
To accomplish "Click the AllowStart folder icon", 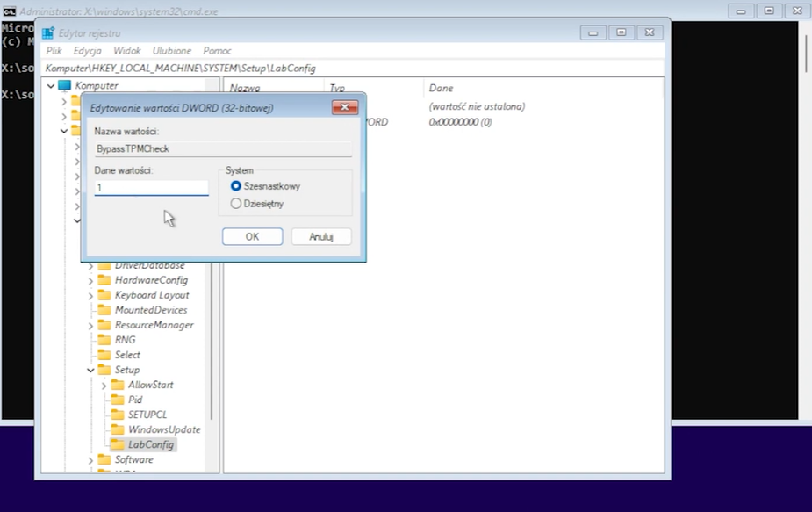I will coord(119,385).
